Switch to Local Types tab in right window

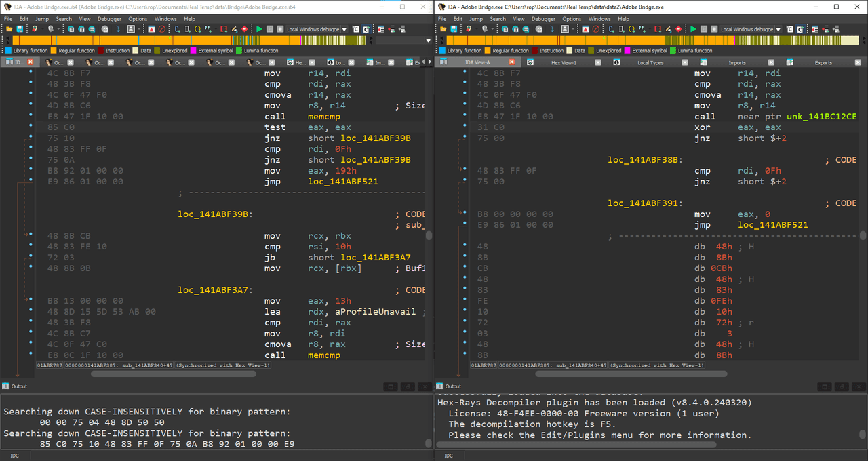(650, 62)
